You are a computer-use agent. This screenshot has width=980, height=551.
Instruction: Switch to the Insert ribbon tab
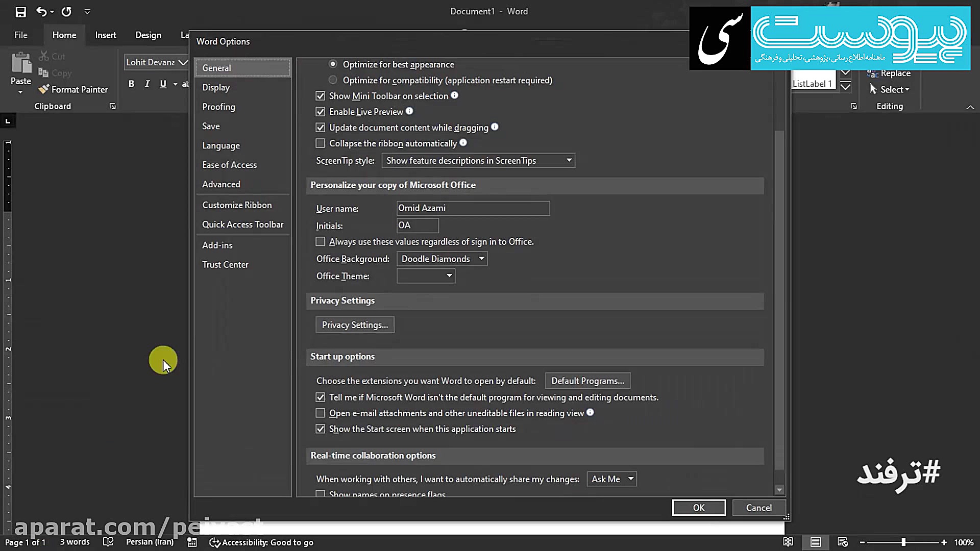click(x=106, y=35)
